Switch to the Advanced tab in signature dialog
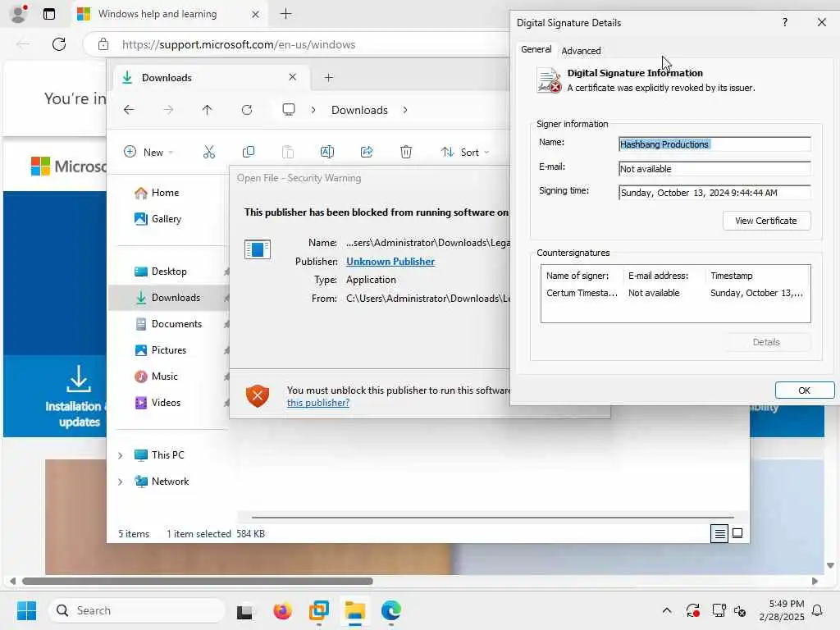Screen dimensions: 840x630 581,50
